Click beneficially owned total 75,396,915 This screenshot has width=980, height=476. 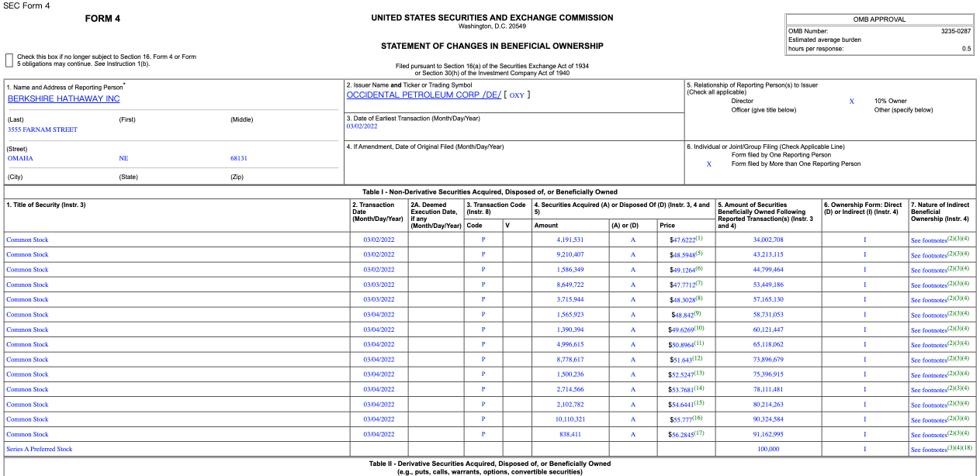click(x=768, y=374)
